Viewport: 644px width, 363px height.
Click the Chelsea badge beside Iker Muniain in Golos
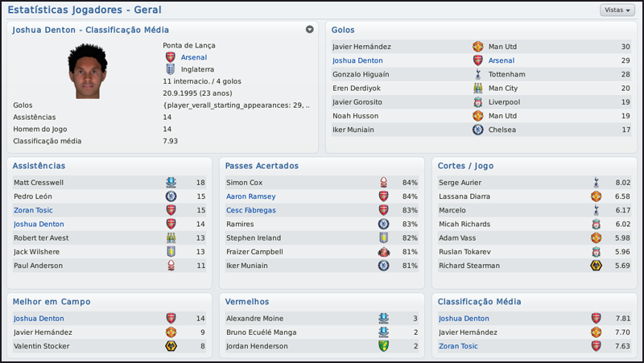point(477,130)
